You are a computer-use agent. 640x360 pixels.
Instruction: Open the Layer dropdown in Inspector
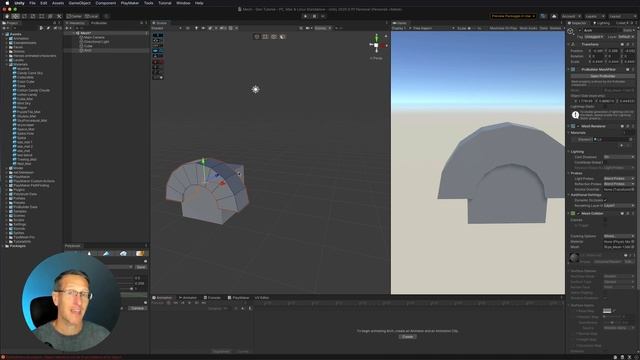point(627,37)
